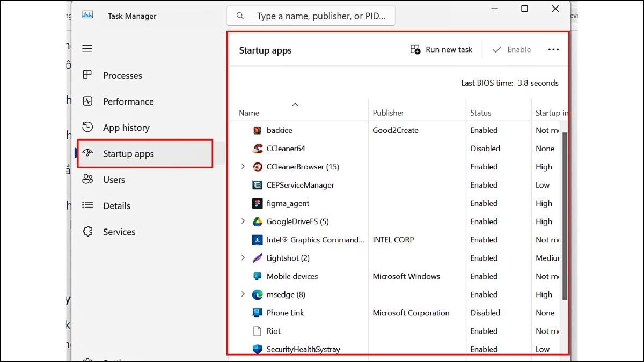This screenshot has width=644, height=362.
Task: Click the Task Manager app icon in title bar
Action: 87,15
